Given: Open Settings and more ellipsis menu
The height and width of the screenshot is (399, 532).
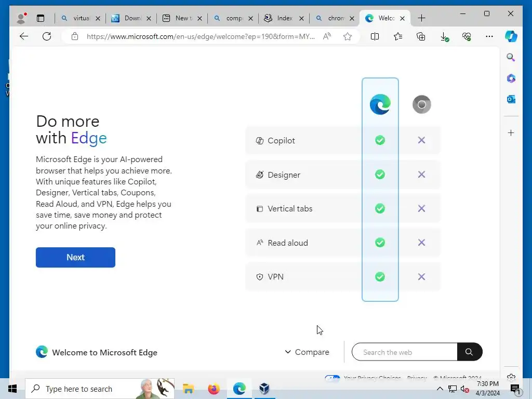Looking at the screenshot, I should 489,36.
